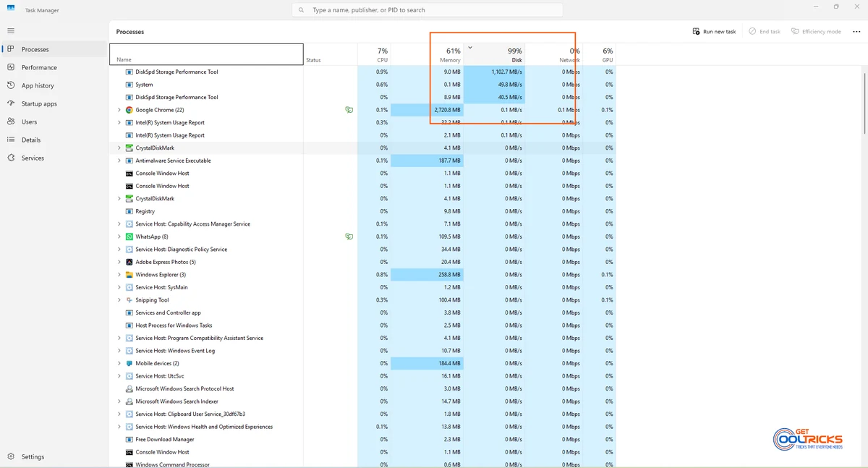Expand Antimalware Service Executable row

[119, 161]
